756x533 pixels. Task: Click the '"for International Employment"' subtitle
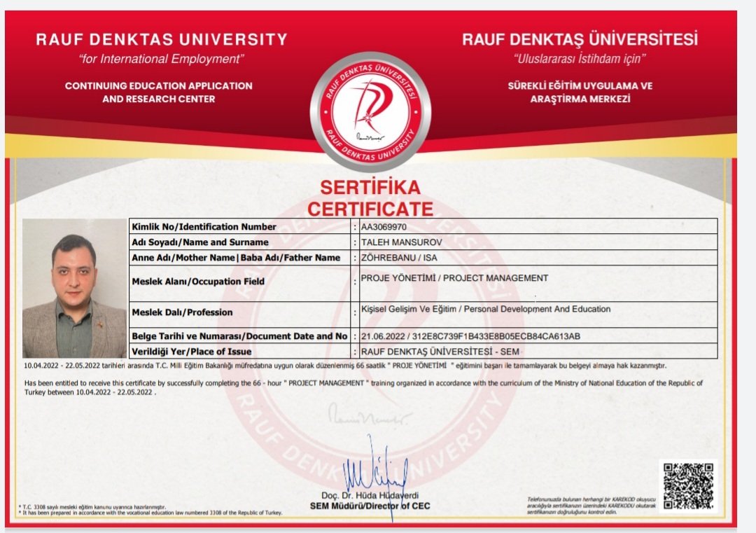point(161,59)
